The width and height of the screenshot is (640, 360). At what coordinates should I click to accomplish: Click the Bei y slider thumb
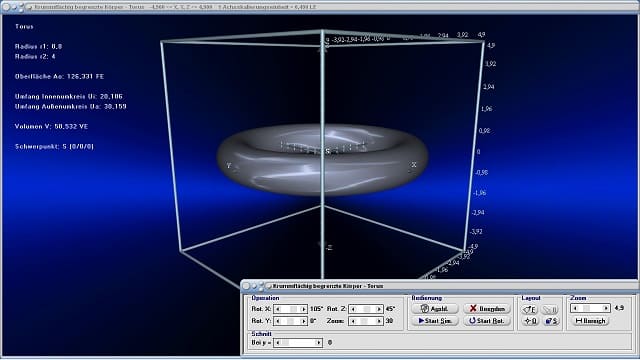click(x=285, y=342)
